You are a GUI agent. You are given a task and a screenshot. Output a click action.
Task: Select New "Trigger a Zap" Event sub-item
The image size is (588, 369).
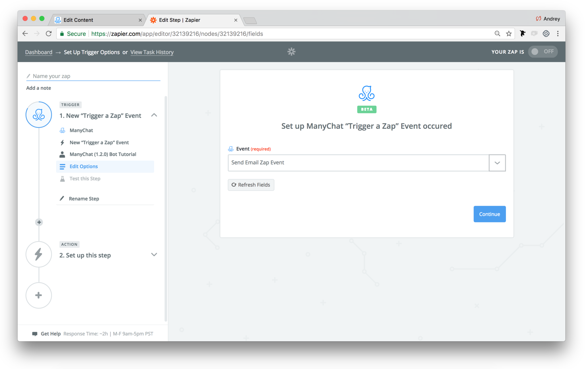click(99, 142)
